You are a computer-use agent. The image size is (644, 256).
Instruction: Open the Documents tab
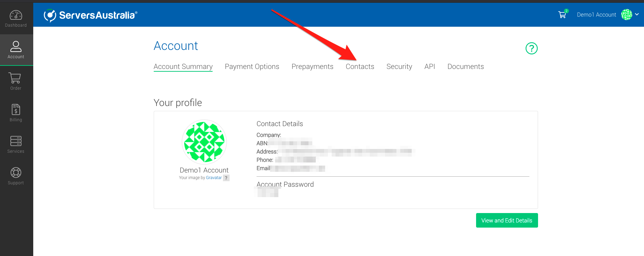coord(465,67)
